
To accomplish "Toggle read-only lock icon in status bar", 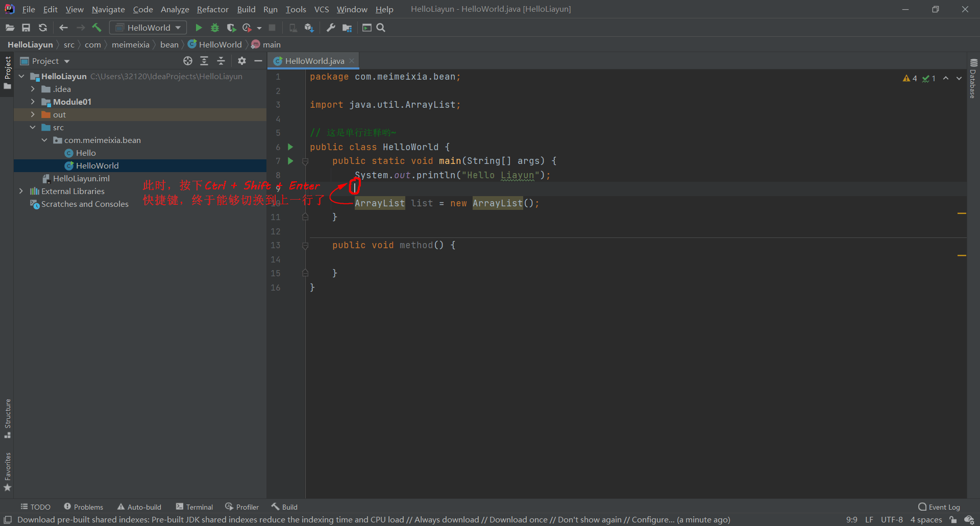I will point(953,520).
